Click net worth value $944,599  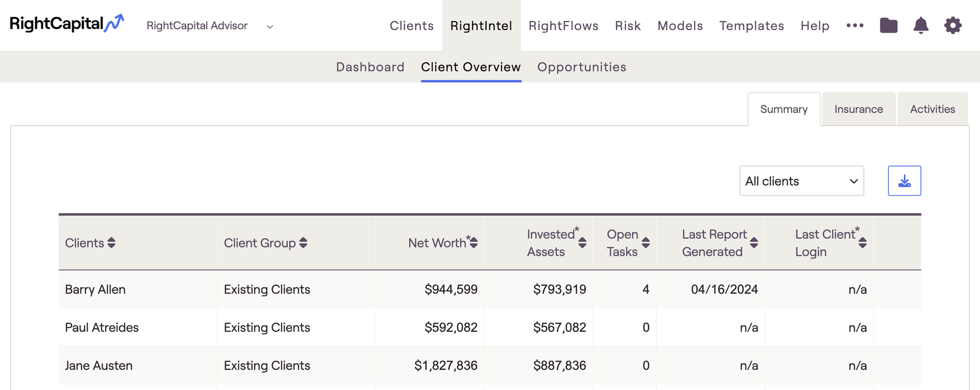(x=451, y=289)
